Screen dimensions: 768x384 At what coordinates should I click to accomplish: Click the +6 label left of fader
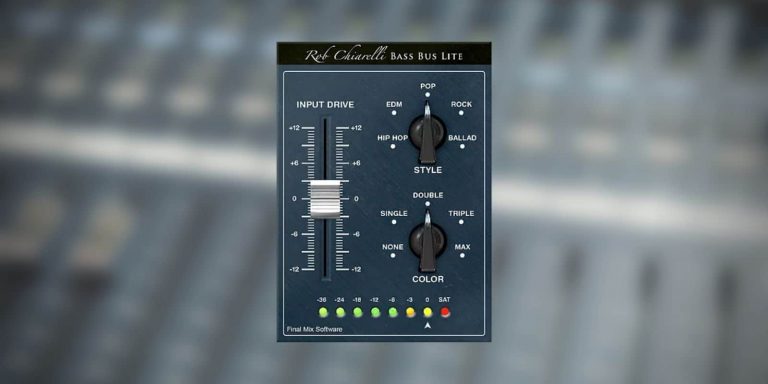click(x=294, y=163)
